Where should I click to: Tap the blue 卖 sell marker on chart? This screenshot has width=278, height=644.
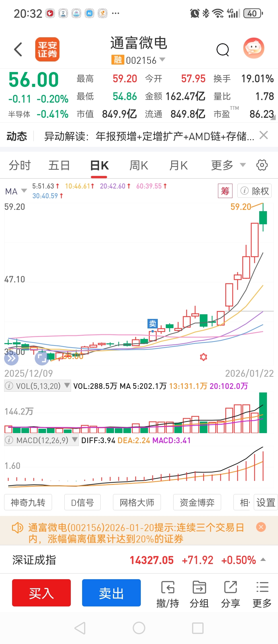coord(153,324)
